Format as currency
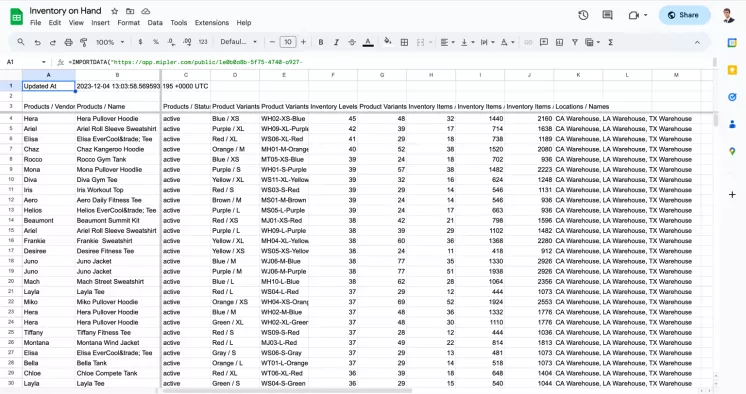Screen dimensions: 746x394 click(140, 42)
